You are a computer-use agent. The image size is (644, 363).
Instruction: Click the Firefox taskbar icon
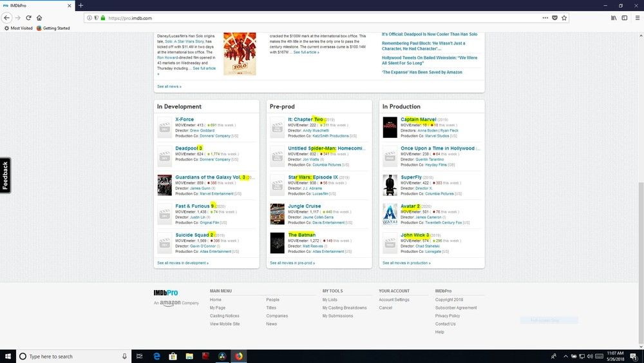click(239, 356)
